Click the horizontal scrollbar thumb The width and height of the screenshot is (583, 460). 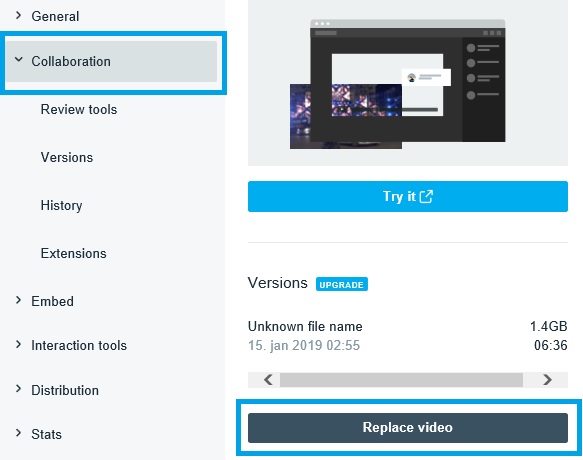(401, 380)
